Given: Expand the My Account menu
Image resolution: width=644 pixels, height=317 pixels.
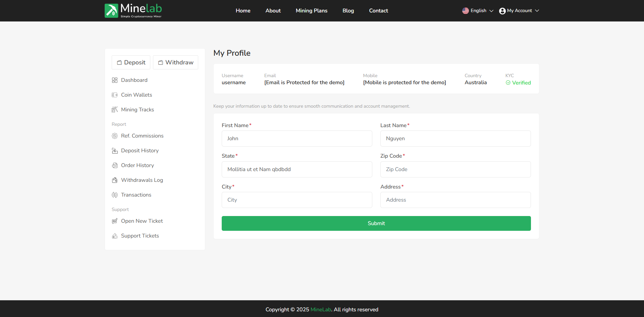Looking at the screenshot, I should [x=519, y=11].
